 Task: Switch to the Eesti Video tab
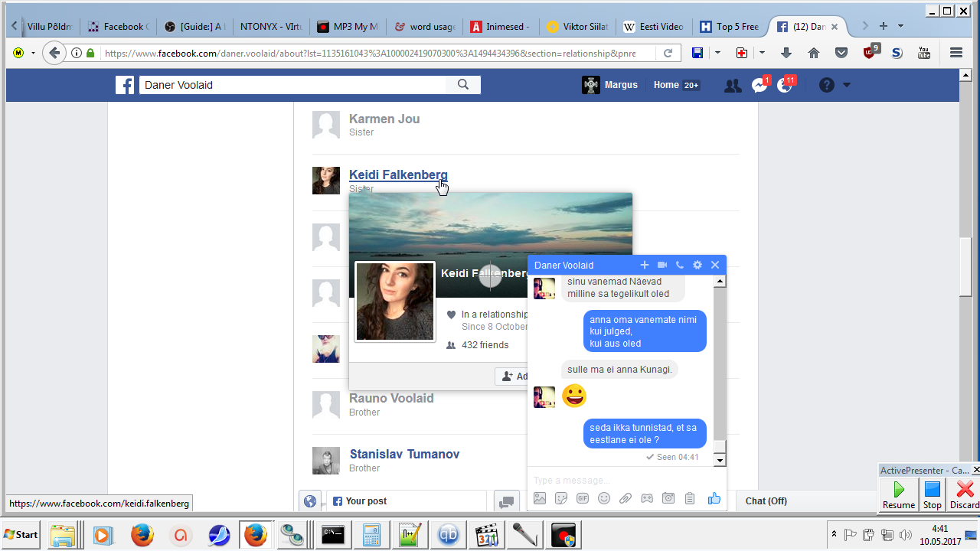click(x=654, y=26)
